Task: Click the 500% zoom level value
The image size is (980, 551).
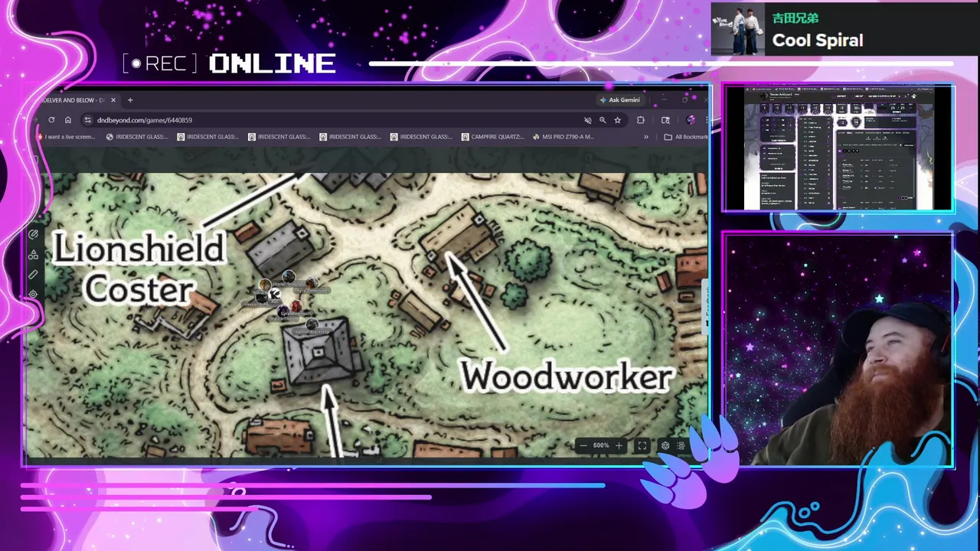Action: tap(601, 445)
